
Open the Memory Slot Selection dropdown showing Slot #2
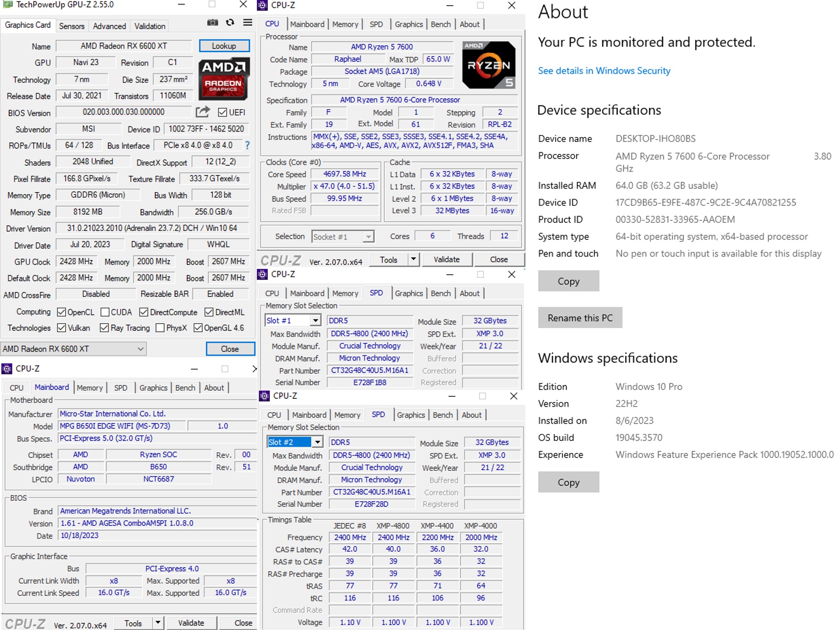coord(317,442)
